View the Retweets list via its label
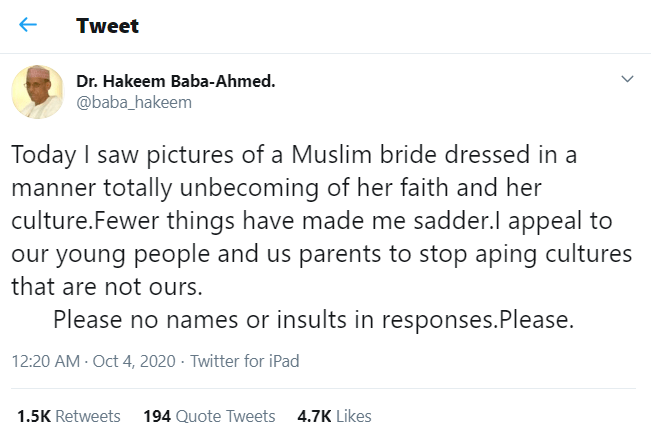This screenshot has width=651, height=441. (x=89, y=416)
